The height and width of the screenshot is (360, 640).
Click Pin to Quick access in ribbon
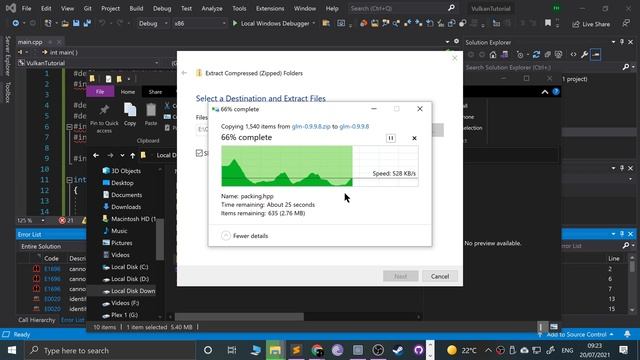[104, 118]
